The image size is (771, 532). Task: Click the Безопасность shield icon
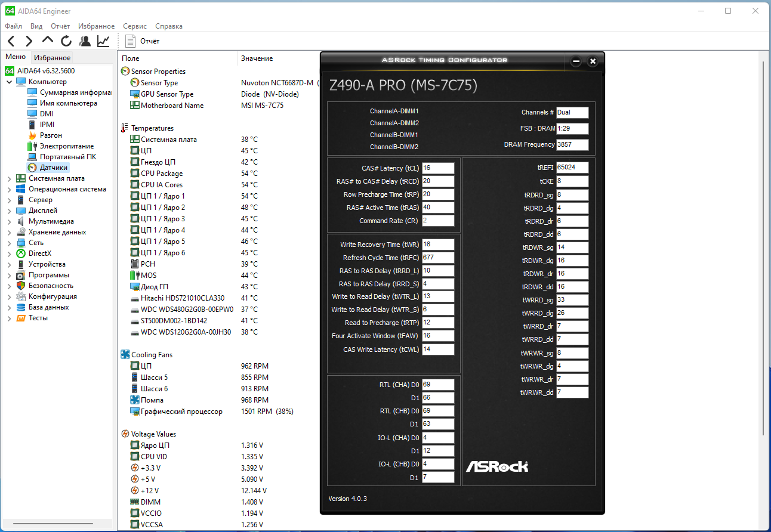click(x=21, y=286)
